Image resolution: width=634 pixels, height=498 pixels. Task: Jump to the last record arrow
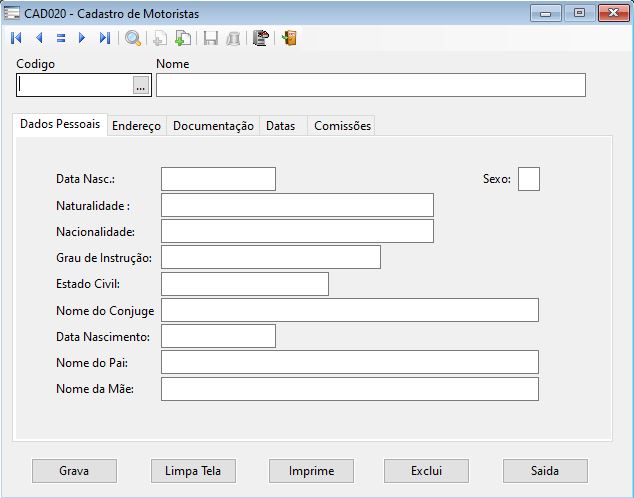coord(104,39)
